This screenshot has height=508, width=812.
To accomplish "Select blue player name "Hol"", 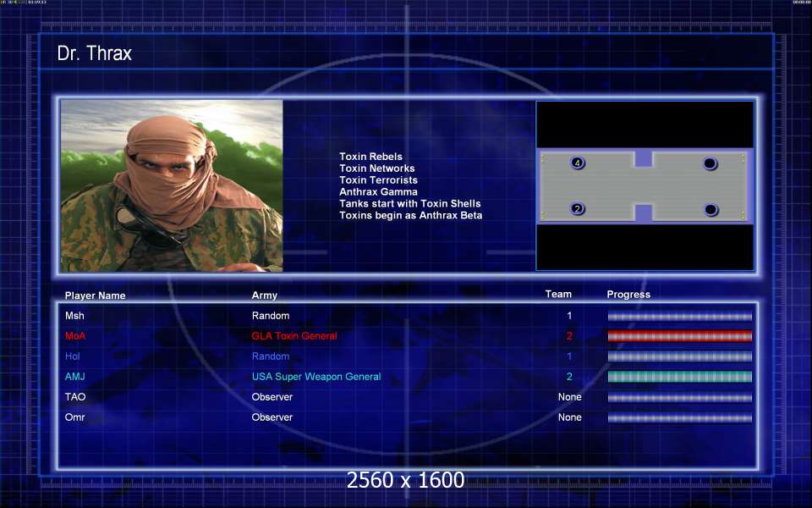I will pyautogui.click(x=73, y=356).
